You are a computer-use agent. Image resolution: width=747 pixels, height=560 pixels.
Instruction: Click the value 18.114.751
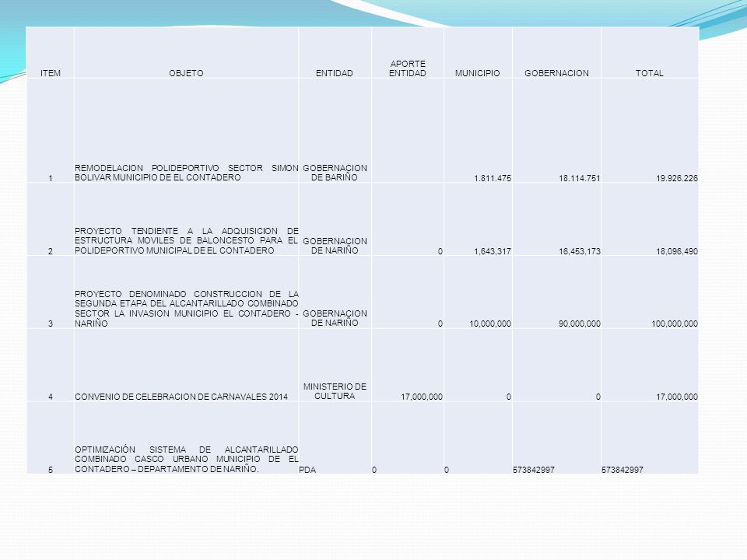pos(579,179)
